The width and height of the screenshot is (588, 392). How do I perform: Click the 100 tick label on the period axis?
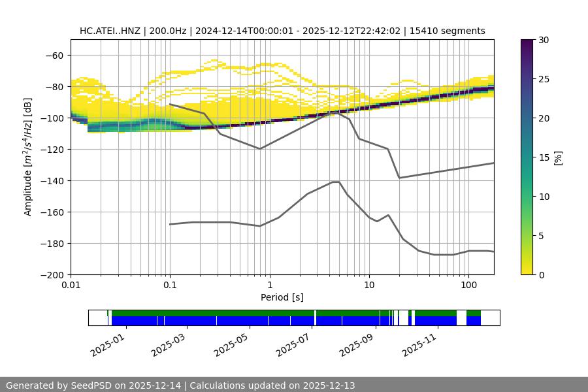click(468, 286)
